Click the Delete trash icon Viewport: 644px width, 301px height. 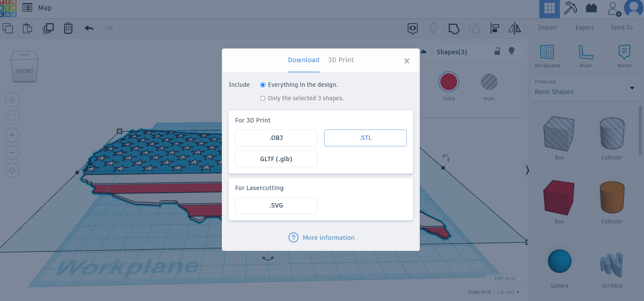pyautogui.click(x=68, y=28)
